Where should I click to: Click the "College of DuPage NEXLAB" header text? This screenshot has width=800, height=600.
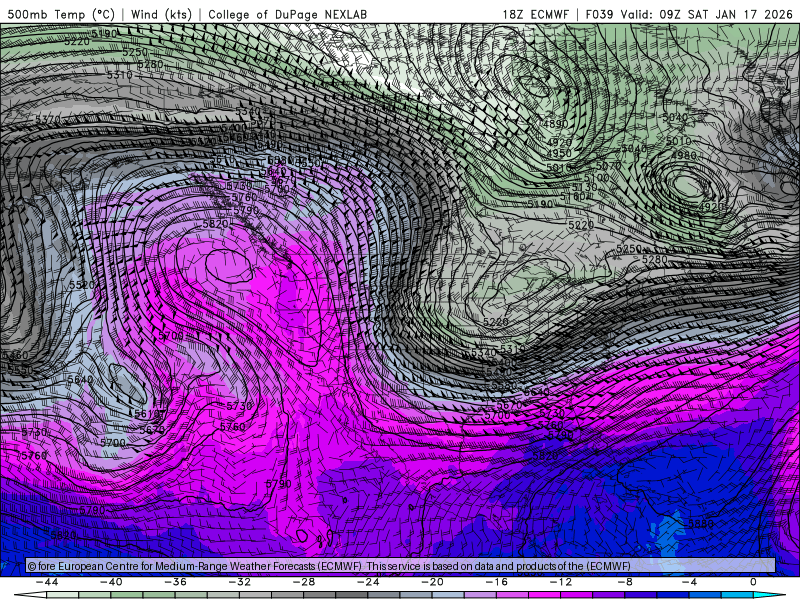(x=288, y=14)
